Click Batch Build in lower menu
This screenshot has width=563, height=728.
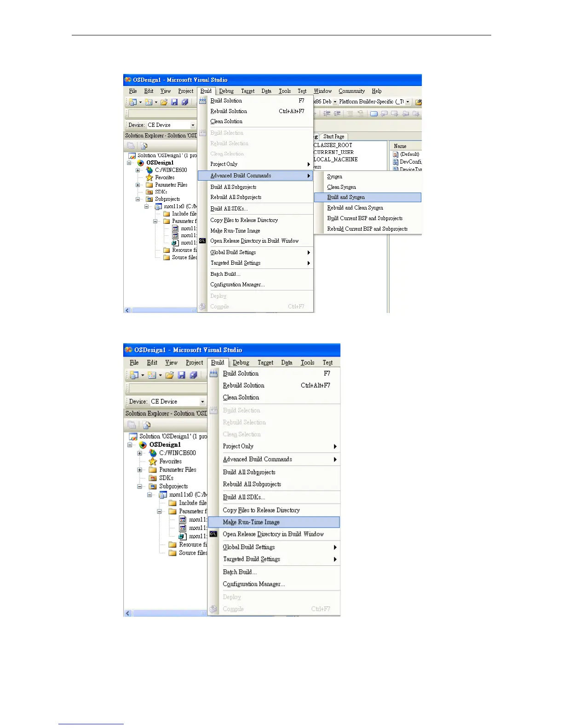[240, 572]
